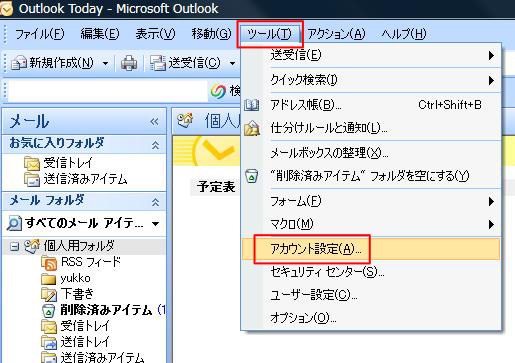The image size is (515, 363).
Task: Collapse the メール フォルダ section
Action: click(155, 202)
